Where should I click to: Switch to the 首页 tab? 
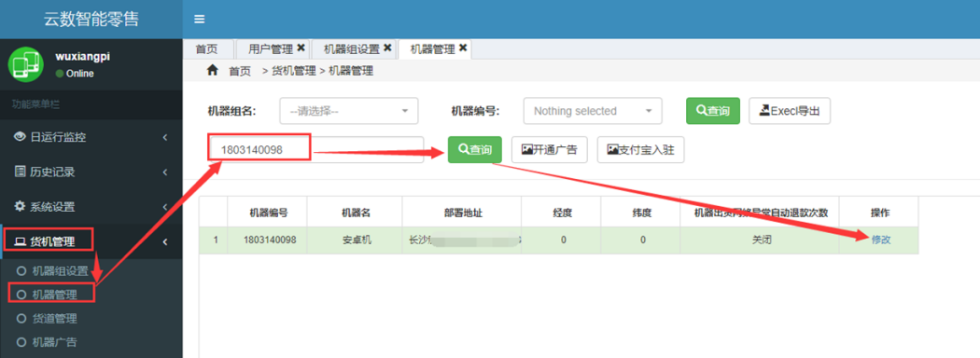pos(207,49)
